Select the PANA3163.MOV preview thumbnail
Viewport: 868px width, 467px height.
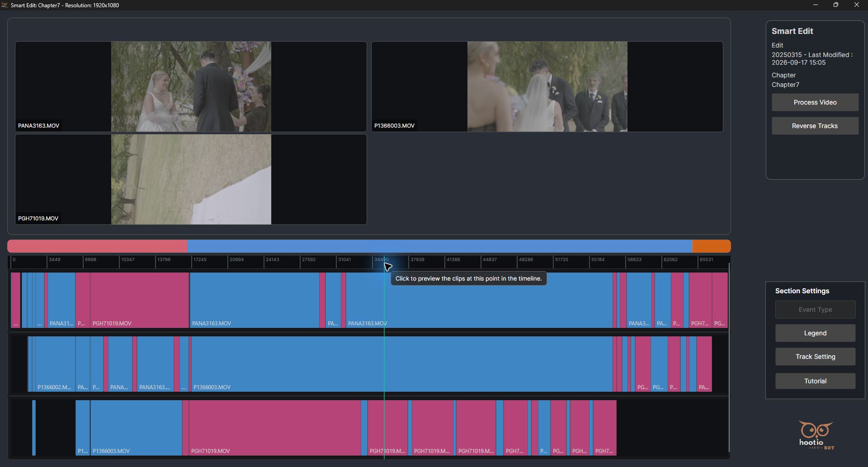pos(191,87)
